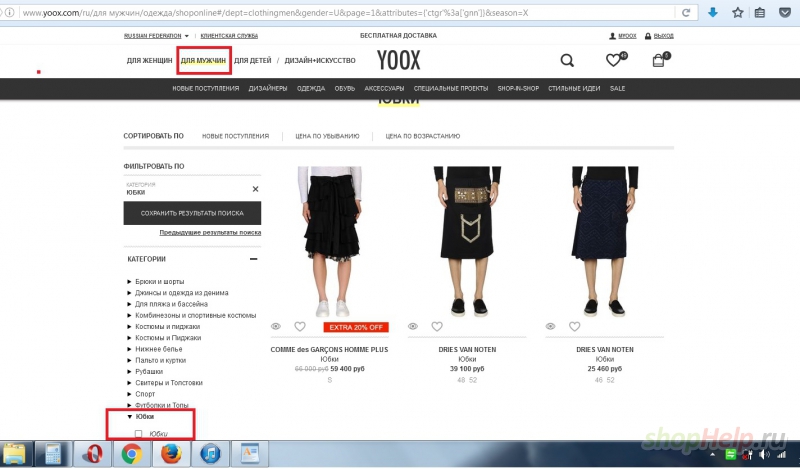Open the browser downloads arrow icon
Viewport: 800px width, 469px height.
point(713,13)
